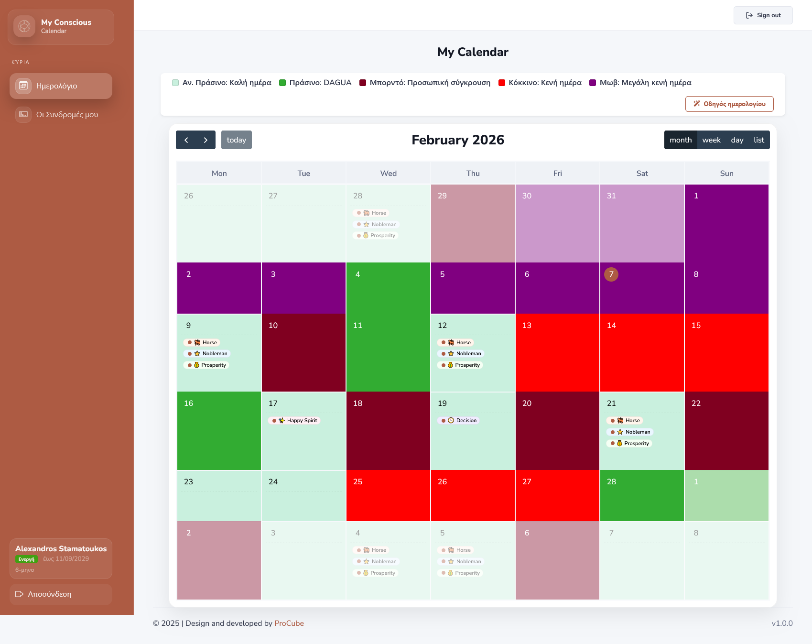
Task: Switch to the list view tab
Action: coord(759,140)
